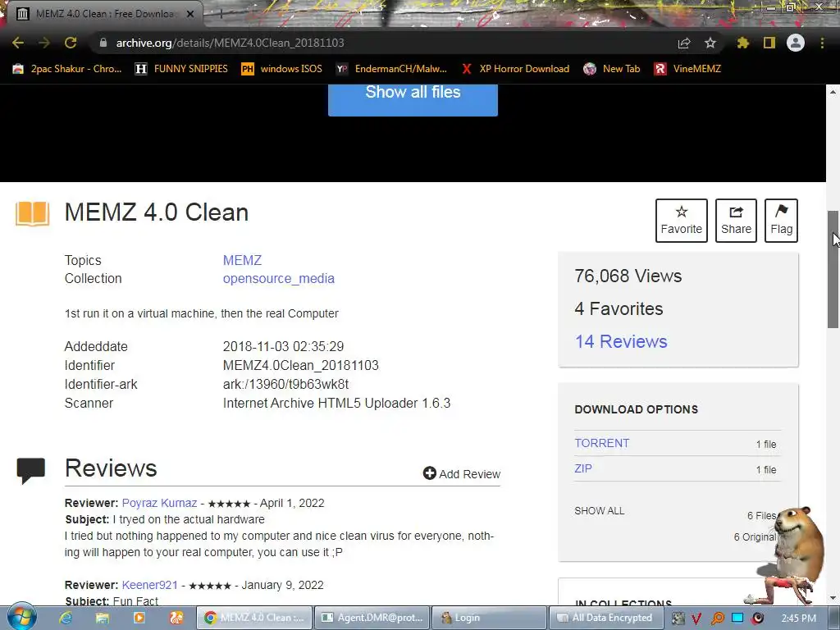Click the orange magnifier tray icon
This screenshot has width=840, height=630.
(x=717, y=619)
